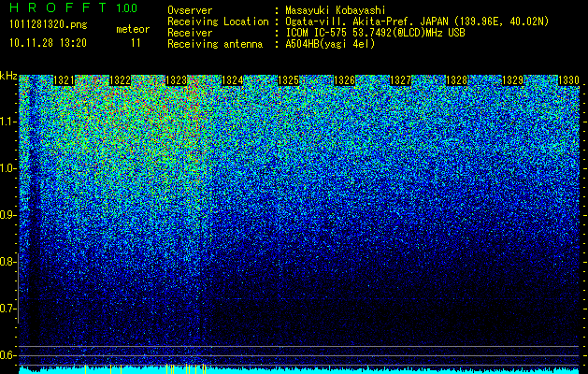Click the 1325 time marker
Viewport: 588px width, 374px height.
(x=288, y=80)
